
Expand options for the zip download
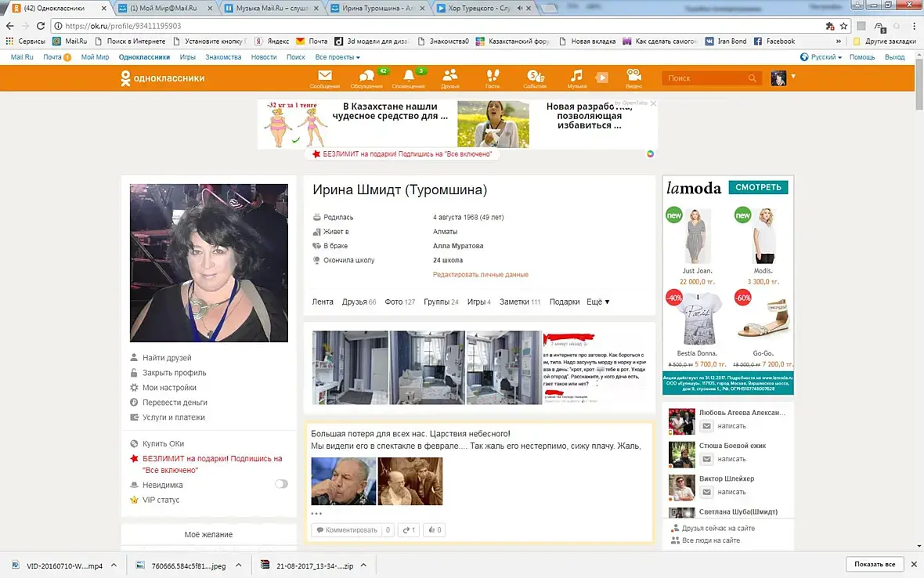coord(363,565)
